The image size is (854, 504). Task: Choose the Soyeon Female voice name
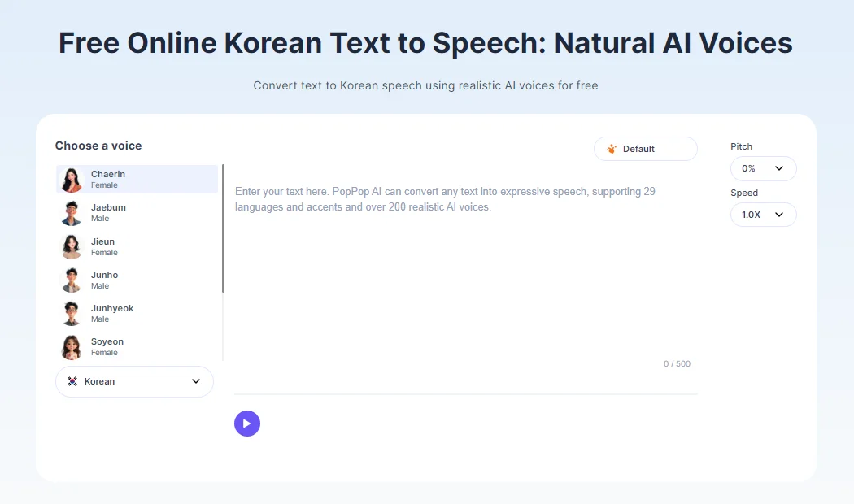pos(107,341)
